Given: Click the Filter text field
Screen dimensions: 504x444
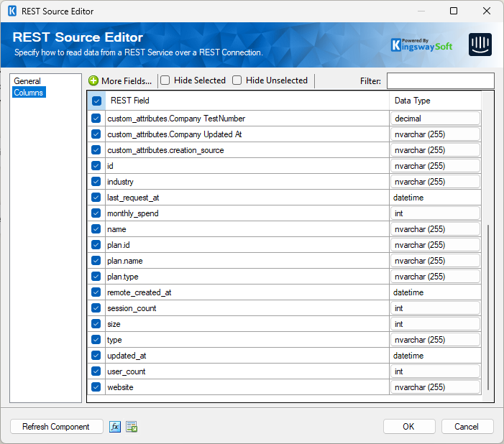Looking at the screenshot, I should pyautogui.click(x=440, y=81).
